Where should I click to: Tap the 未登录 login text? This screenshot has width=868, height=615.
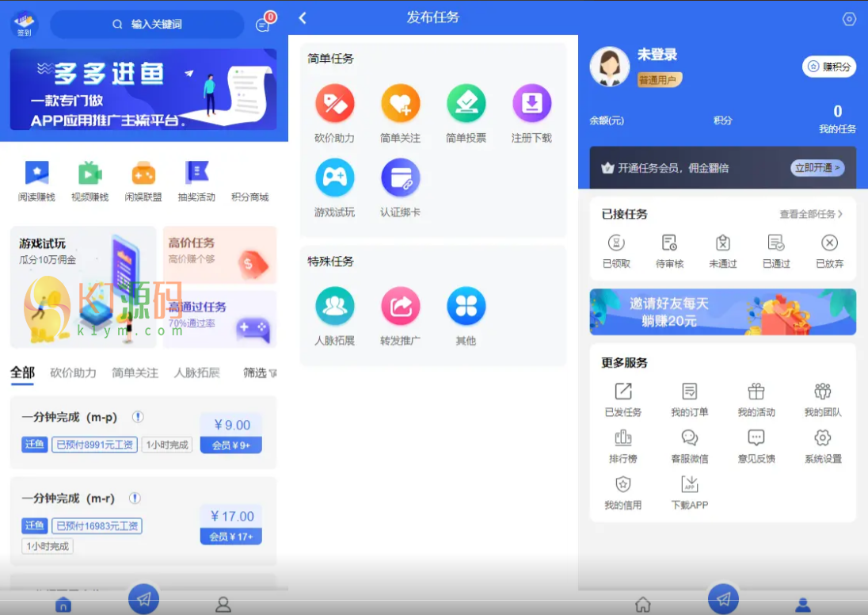coord(657,55)
